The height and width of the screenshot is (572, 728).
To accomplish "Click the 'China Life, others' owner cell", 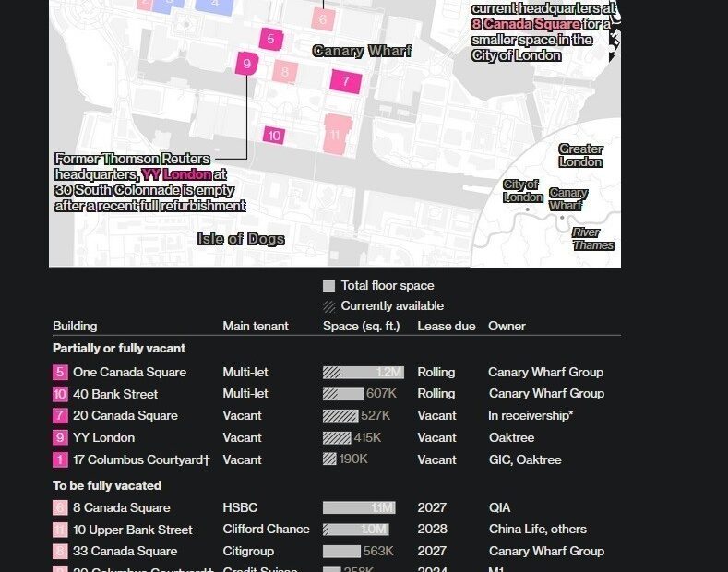I will pos(538,530).
